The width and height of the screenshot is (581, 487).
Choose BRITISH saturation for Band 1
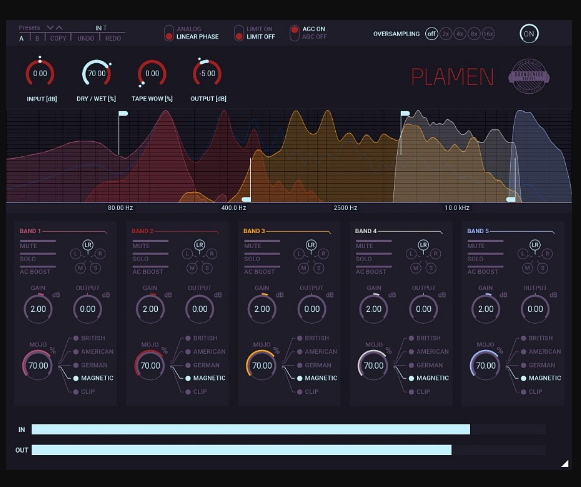(89, 338)
